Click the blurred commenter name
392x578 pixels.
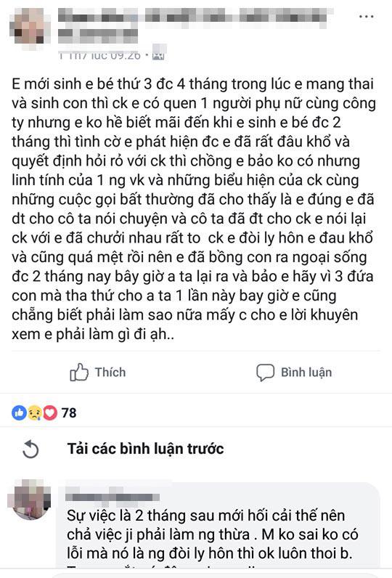tap(113, 496)
